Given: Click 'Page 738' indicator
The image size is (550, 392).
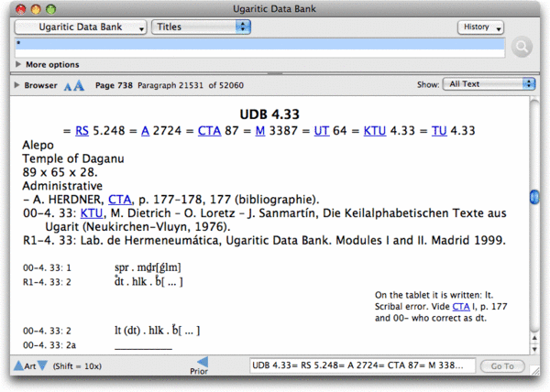Looking at the screenshot, I should pyautogui.click(x=114, y=85).
